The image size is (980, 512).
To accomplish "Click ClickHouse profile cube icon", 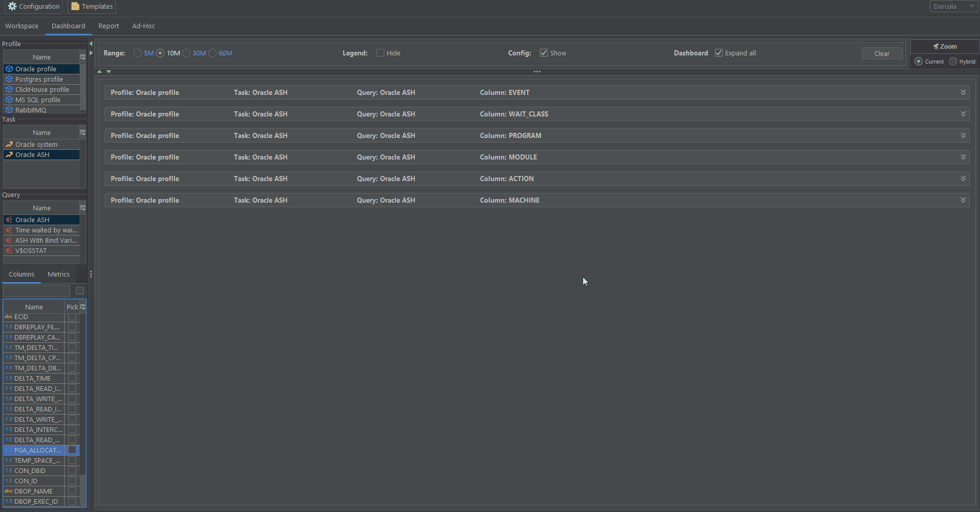I will click(9, 89).
